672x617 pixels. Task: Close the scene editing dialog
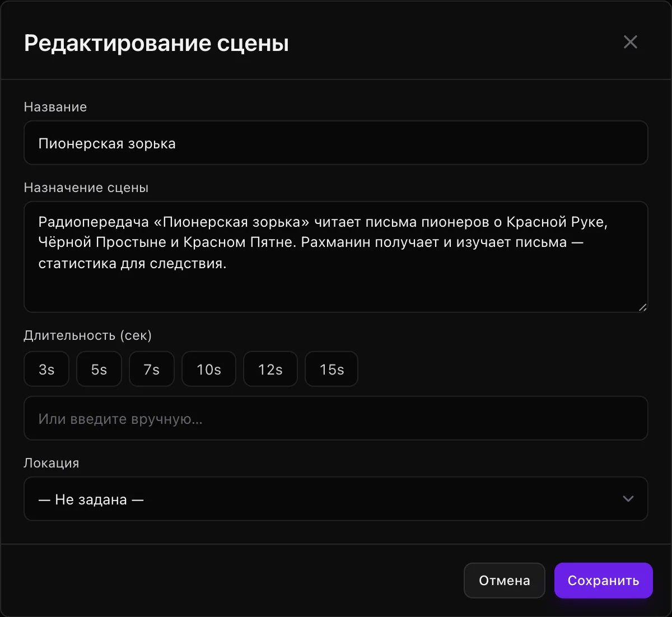631,42
